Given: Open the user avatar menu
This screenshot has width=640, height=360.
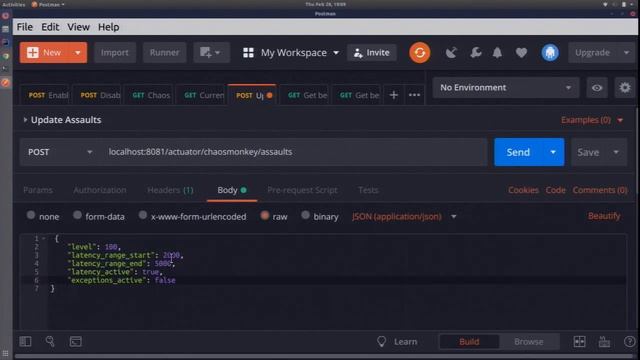Looking at the screenshot, I should (550, 53).
